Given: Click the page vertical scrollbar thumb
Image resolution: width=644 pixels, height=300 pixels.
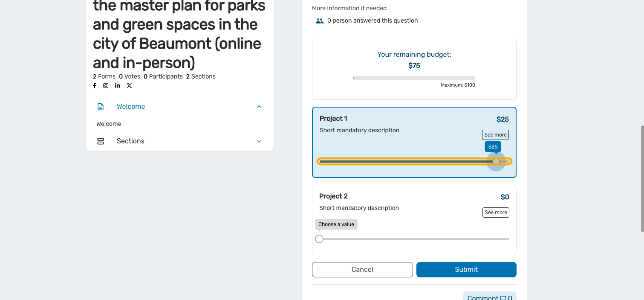Looking at the screenshot, I should 642,178.
